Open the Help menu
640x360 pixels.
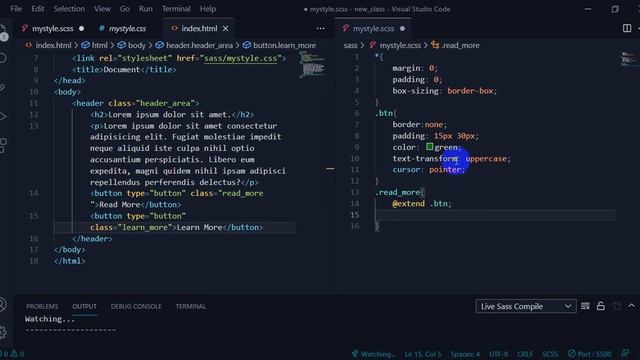pyautogui.click(x=208, y=9)
